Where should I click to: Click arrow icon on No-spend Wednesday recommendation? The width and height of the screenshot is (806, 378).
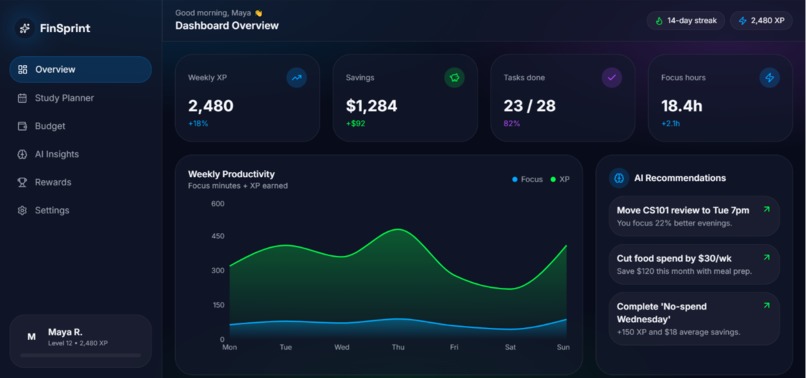coord(766,305)
